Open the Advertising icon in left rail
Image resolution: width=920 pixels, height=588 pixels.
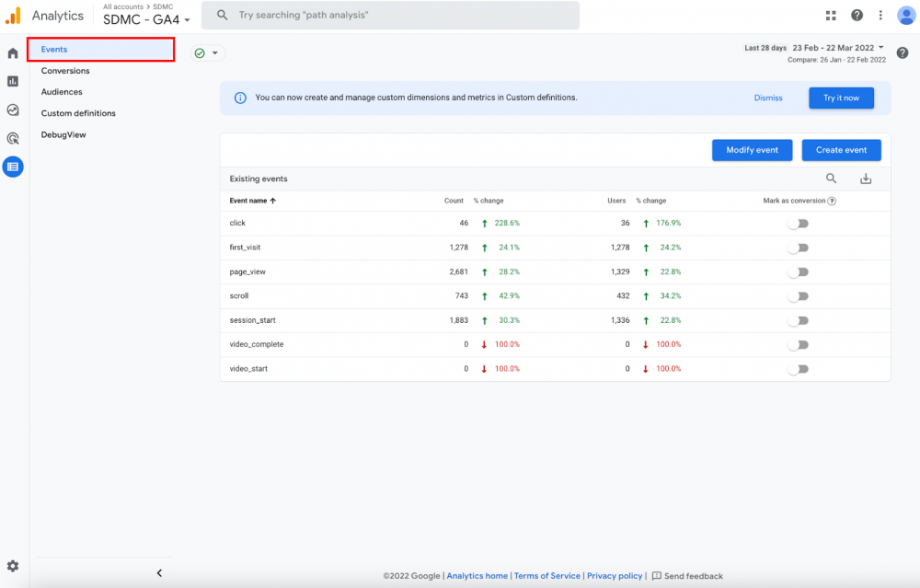13,139
